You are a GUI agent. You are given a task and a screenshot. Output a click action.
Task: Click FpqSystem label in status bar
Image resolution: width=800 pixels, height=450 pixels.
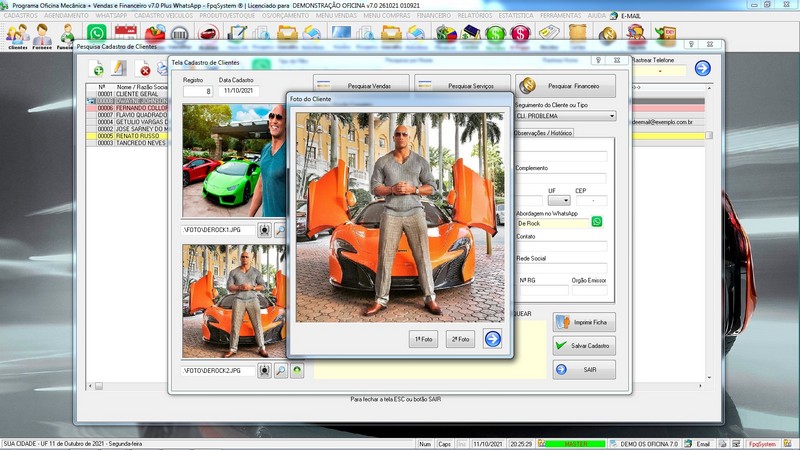[x=762, y=444]
